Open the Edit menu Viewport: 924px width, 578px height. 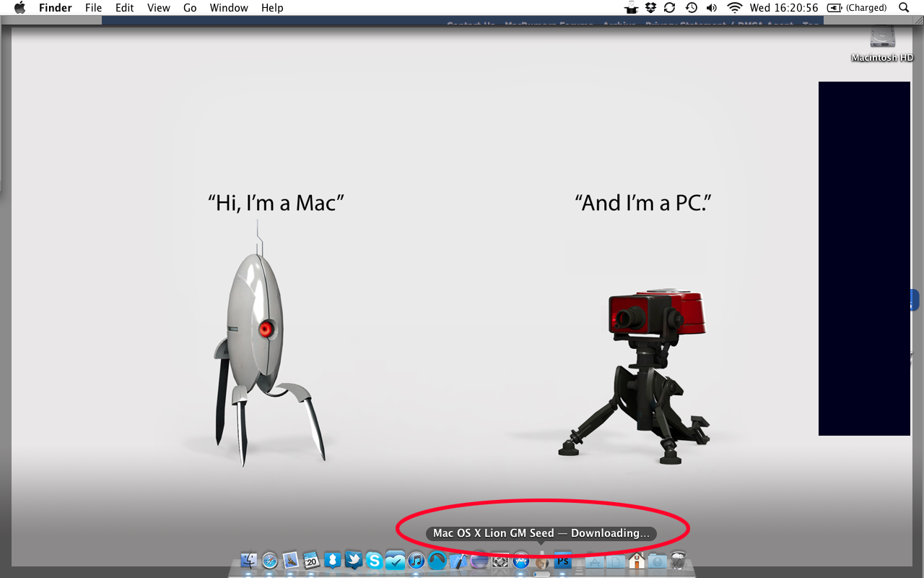click(125, 8)
